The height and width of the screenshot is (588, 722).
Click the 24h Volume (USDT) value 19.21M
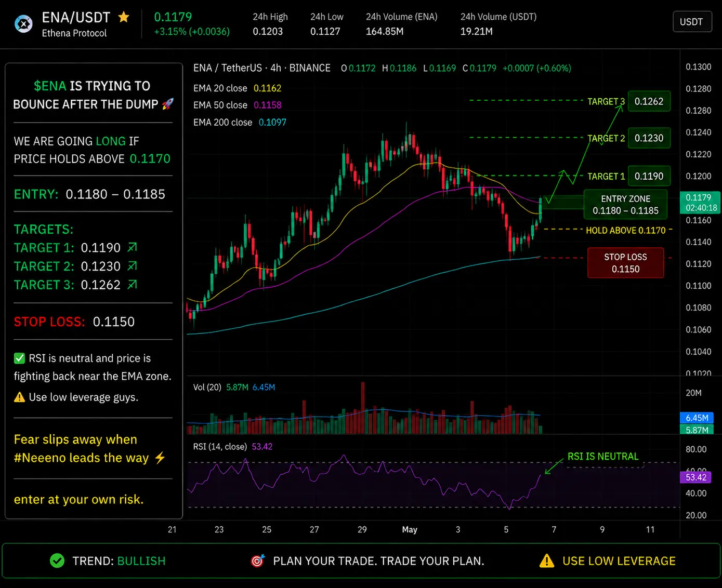477,32
